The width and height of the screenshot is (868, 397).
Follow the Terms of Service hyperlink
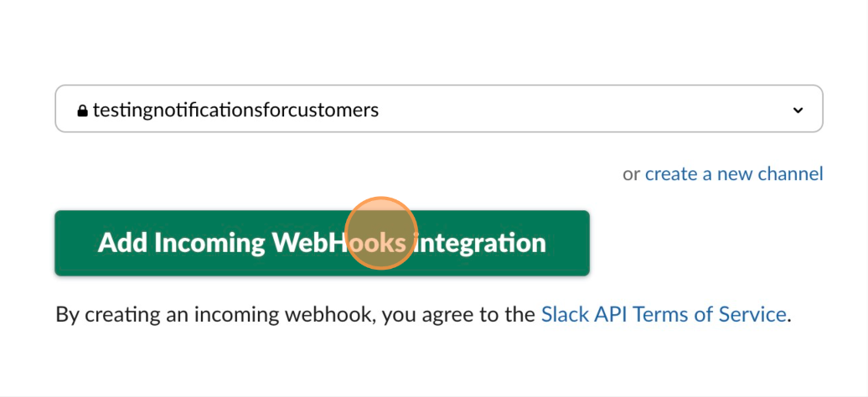point(664,314)
